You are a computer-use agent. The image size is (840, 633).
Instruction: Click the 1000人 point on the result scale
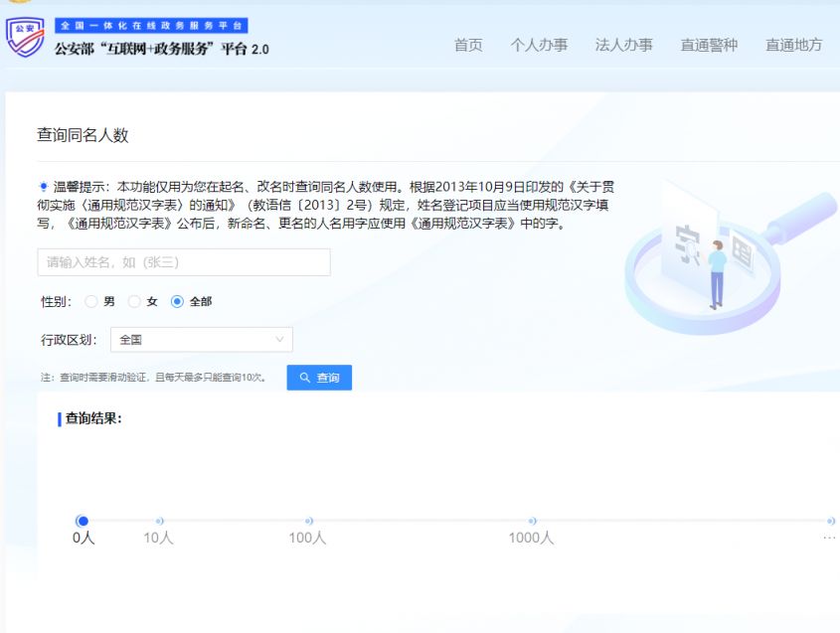[532, 521]
